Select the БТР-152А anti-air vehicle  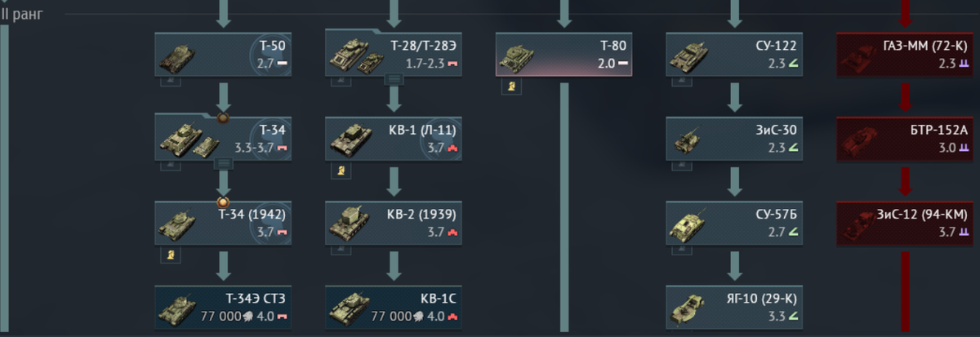click(905, 140)
